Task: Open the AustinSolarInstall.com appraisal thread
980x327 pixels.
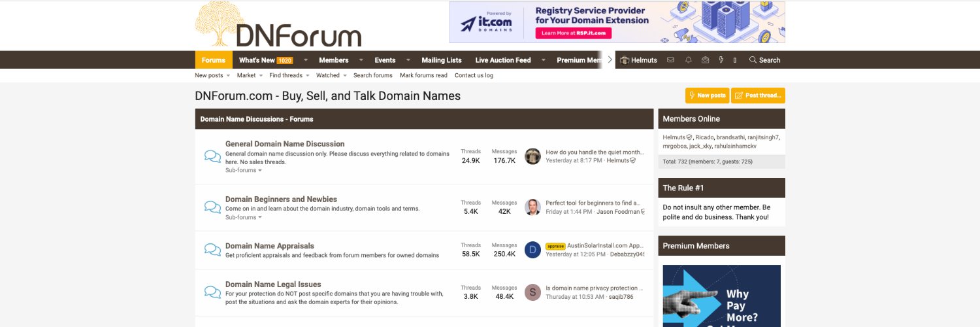Action: coord(606,246)
